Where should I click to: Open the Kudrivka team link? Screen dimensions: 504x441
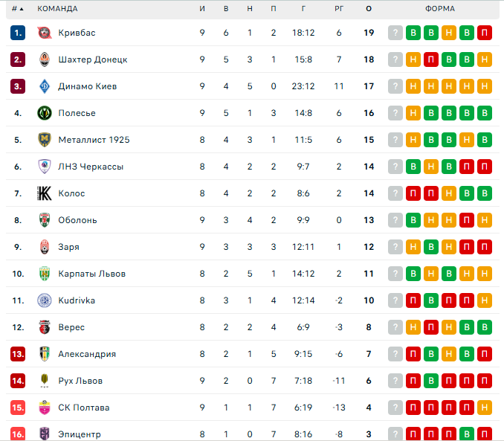pos(77,300)
